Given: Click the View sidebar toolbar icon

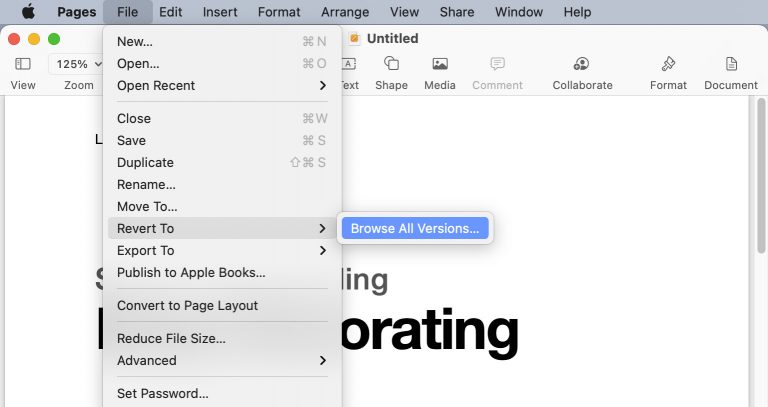Looking at the screenshot, I should click(23, 64).
